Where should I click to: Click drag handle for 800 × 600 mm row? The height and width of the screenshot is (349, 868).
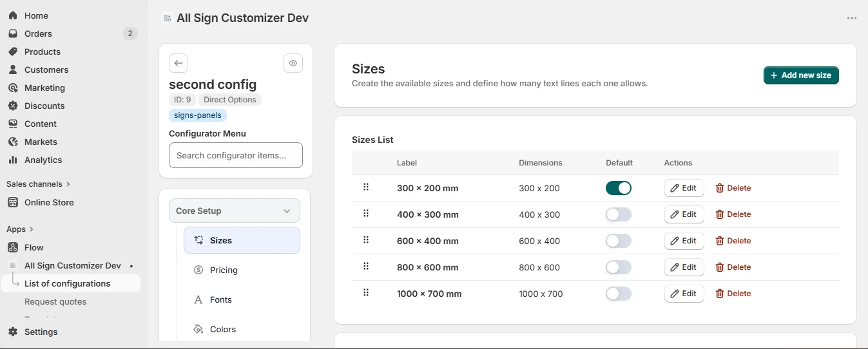(366, 267)
